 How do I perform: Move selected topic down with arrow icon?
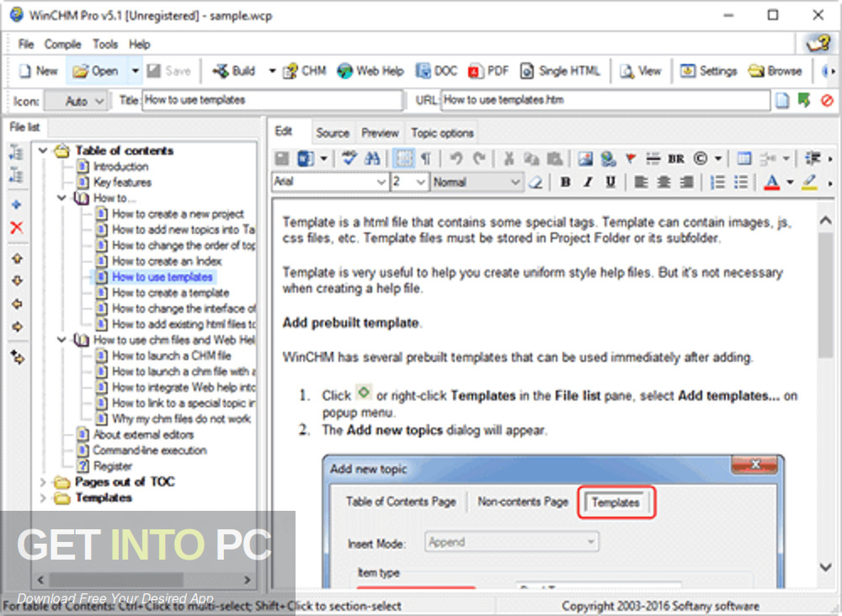(x=17, y=280)
